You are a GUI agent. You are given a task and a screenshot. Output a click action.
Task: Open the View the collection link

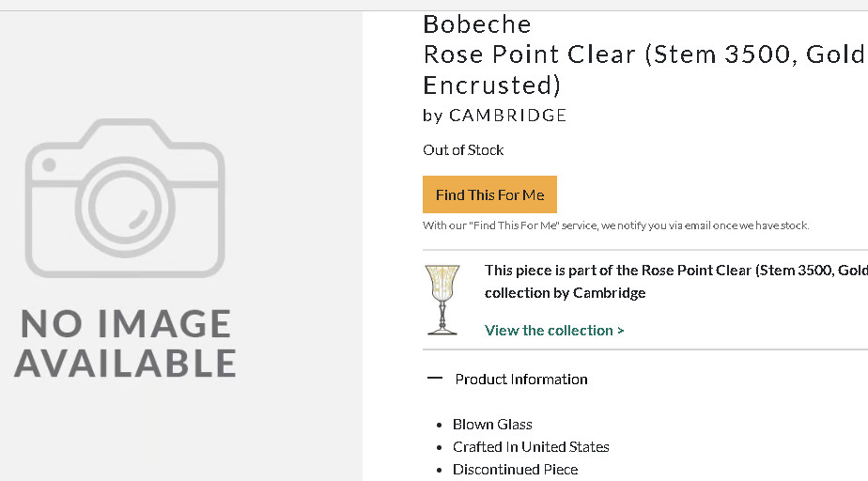coord(554,331)
